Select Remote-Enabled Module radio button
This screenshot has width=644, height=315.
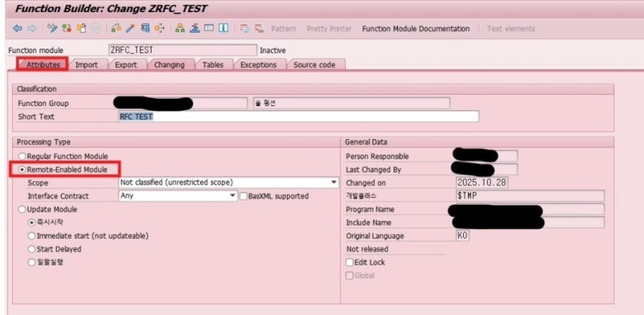click(x=22, y=169)
